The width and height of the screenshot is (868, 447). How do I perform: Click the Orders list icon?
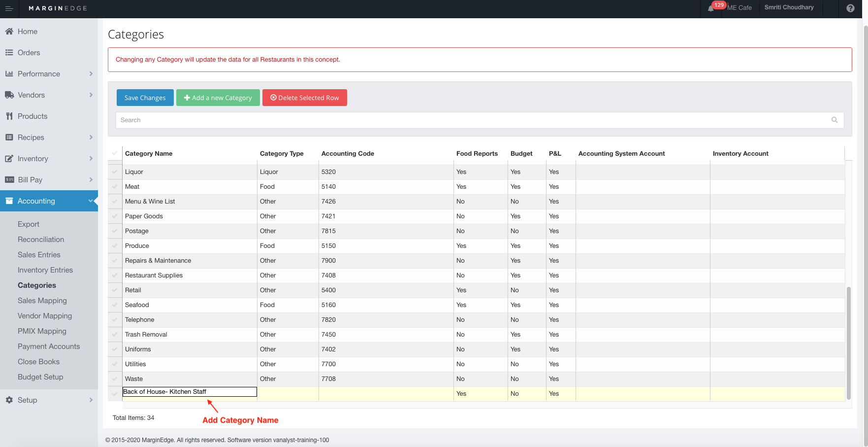coord(9,53)
